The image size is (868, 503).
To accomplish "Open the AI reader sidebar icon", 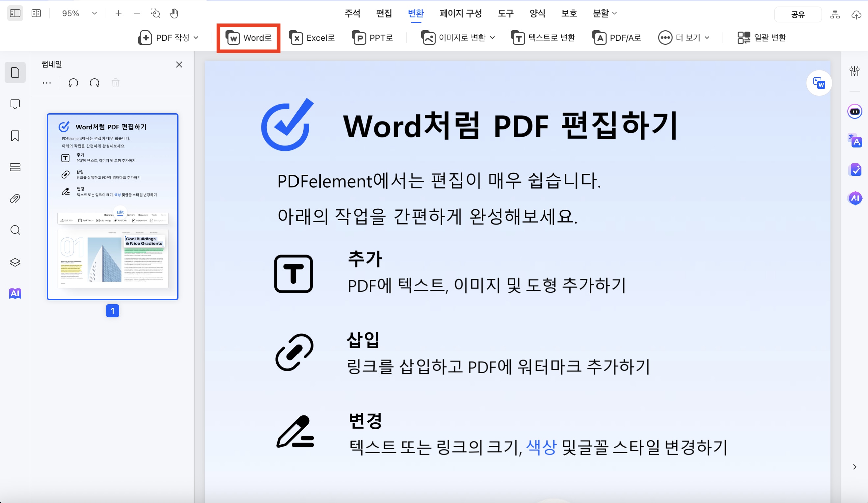I will [15, 293].
